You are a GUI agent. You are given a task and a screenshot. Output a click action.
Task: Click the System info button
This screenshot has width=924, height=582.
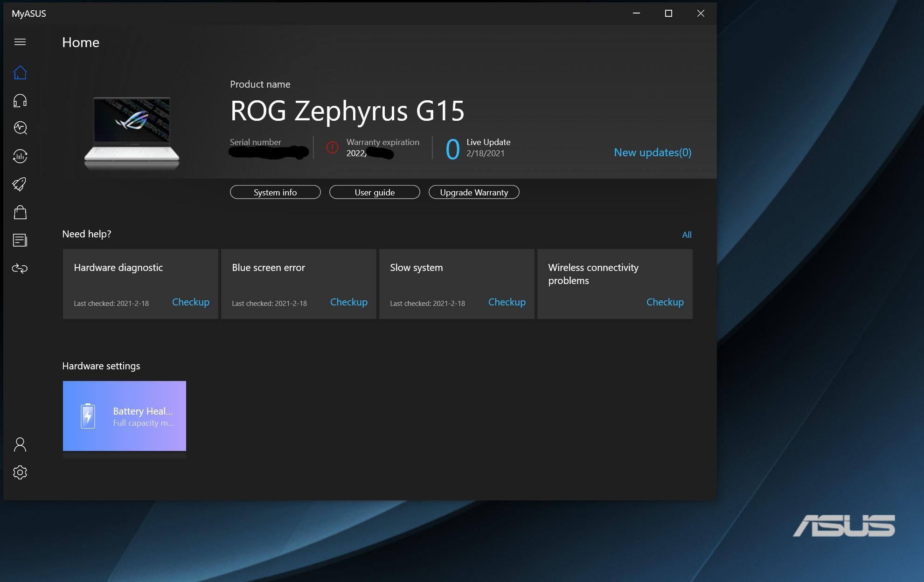[x=275, y=192]
